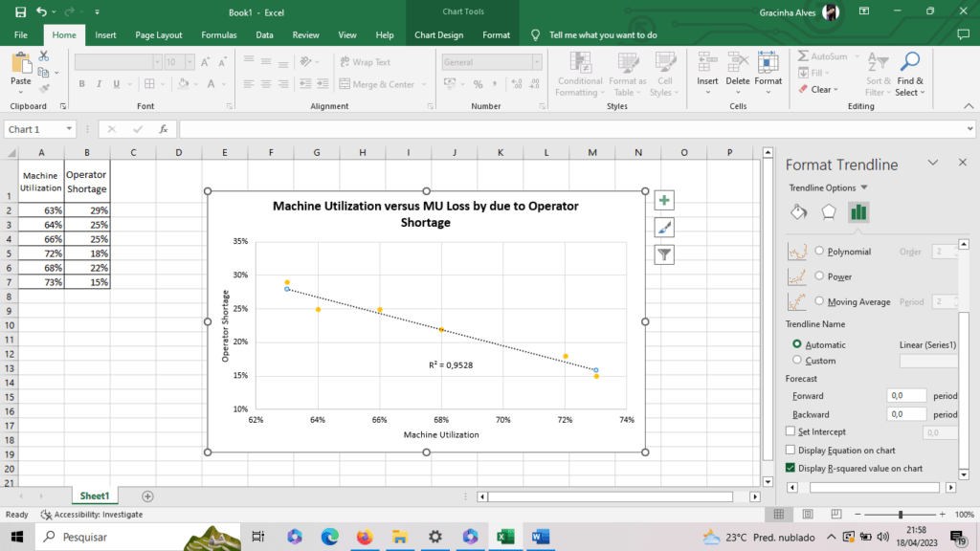Click Insert Function fx icon
Viewport: 980px width, 551px height.
(x=164, y=129)
